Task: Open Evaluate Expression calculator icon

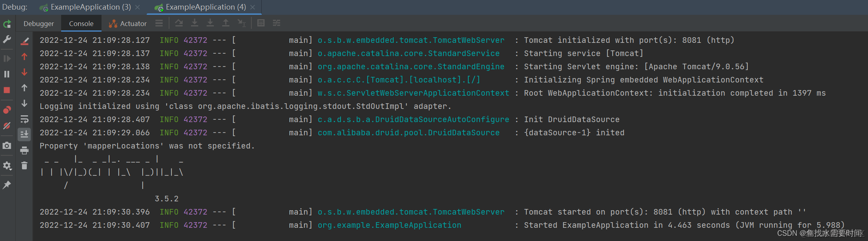Action: tap(261, 23)
